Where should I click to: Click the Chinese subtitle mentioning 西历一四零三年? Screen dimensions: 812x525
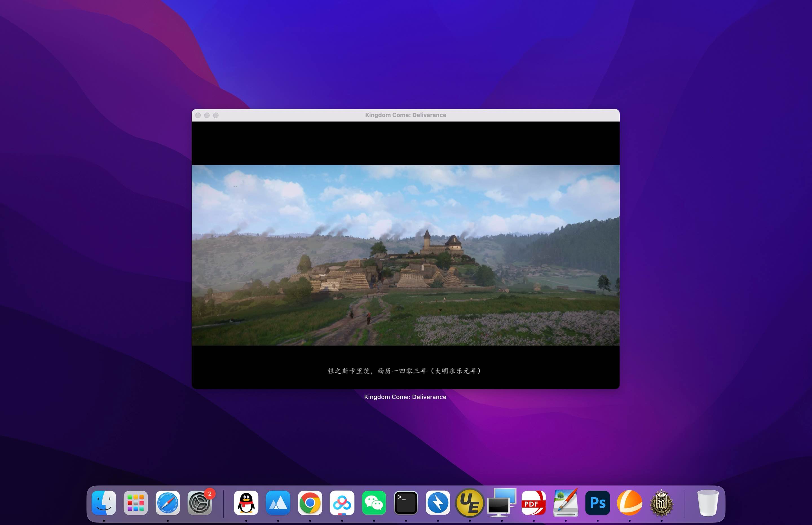[405, 370]
